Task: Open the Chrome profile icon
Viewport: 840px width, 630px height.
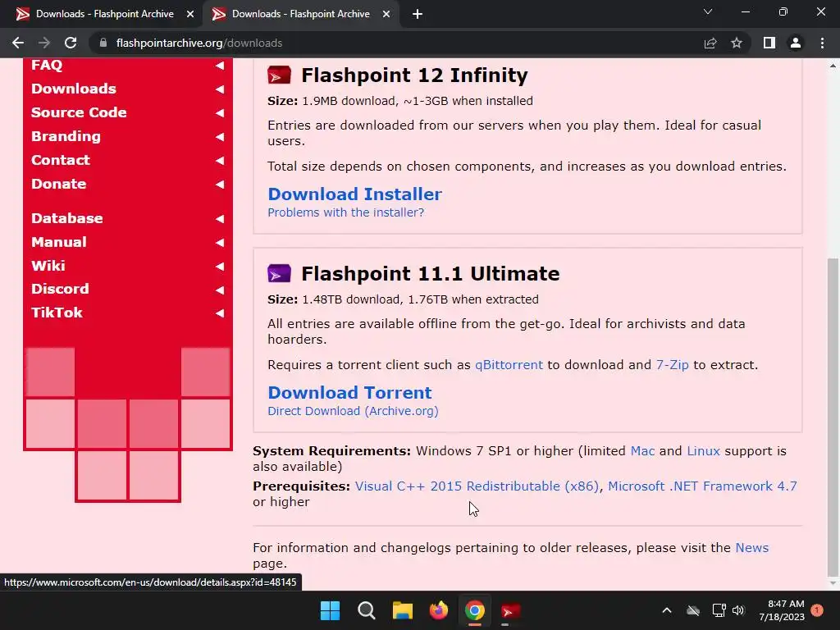Action: (796, 43)
